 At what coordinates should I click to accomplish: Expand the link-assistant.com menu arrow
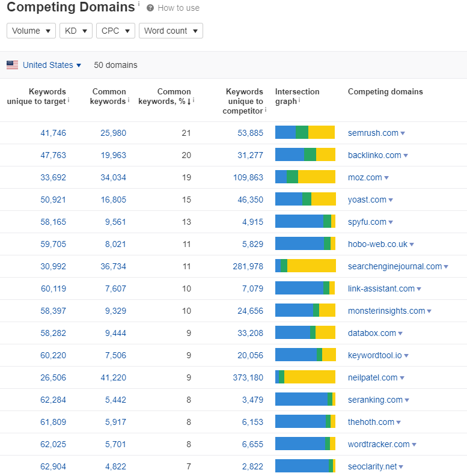(419, 288)
